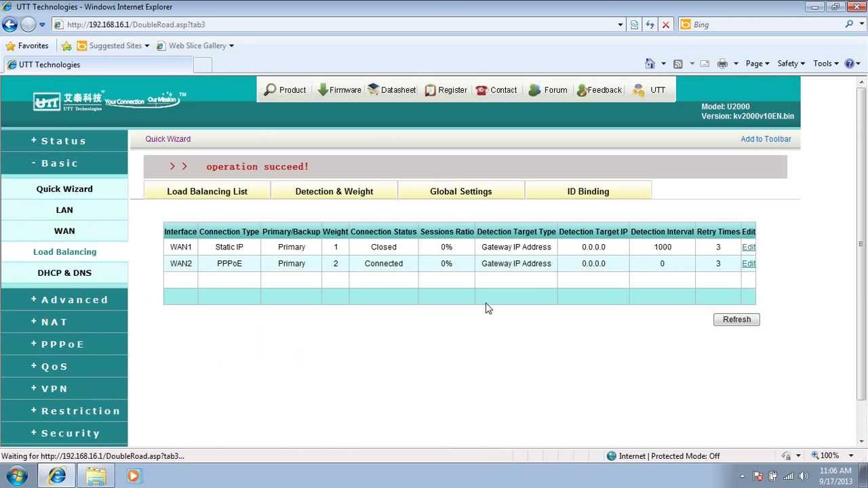868x488 pixels.
Task: Click the Contact telephone icon
Action: coord(481,89)
